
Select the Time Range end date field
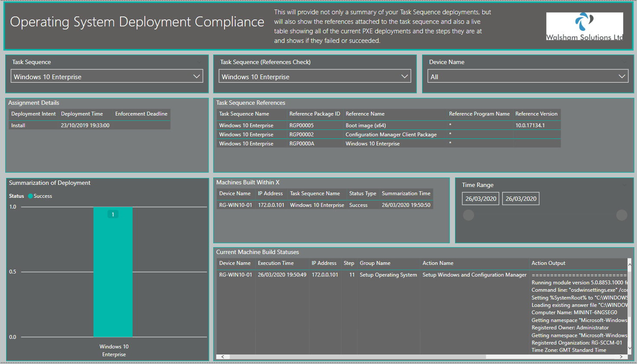(x=521, y=199)
